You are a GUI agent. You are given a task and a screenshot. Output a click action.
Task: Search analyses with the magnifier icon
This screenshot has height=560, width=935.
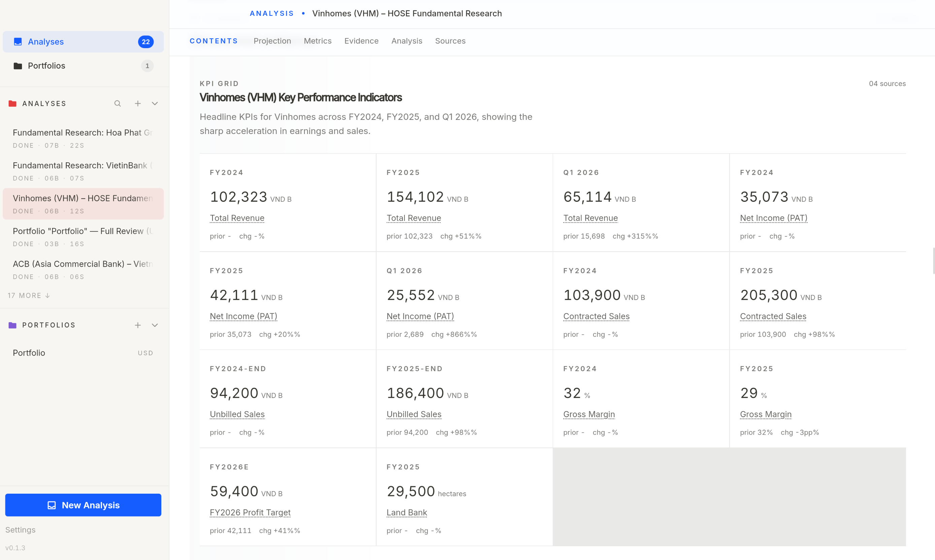pyautogui.click(x=118, y=103)
